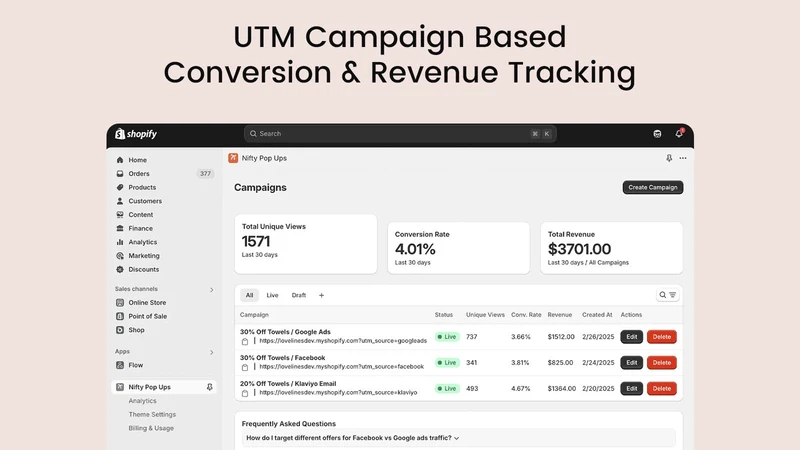Click the Total Unique Views card
The height and width of the screenshot is (450, 800).
point(306,244)
